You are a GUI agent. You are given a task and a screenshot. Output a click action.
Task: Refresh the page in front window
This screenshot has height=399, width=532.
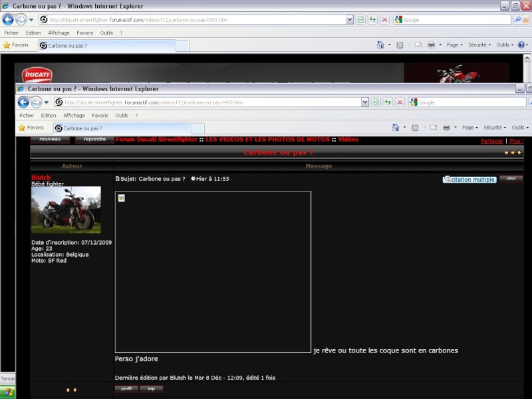tap(388, 102)
